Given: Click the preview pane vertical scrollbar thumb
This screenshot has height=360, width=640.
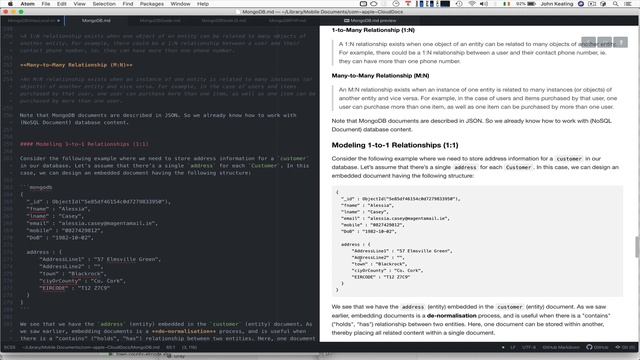Looking at the screenshot, I should coord(637,247).
